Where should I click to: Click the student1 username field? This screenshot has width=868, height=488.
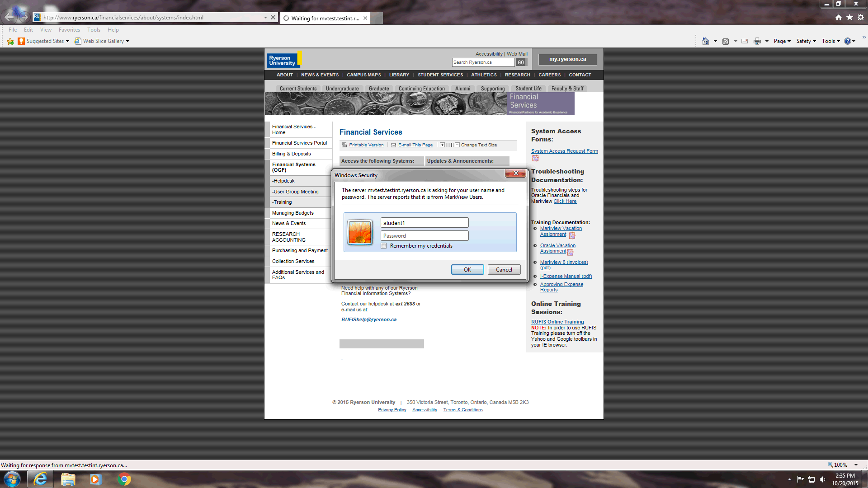(x=424, y=223)
